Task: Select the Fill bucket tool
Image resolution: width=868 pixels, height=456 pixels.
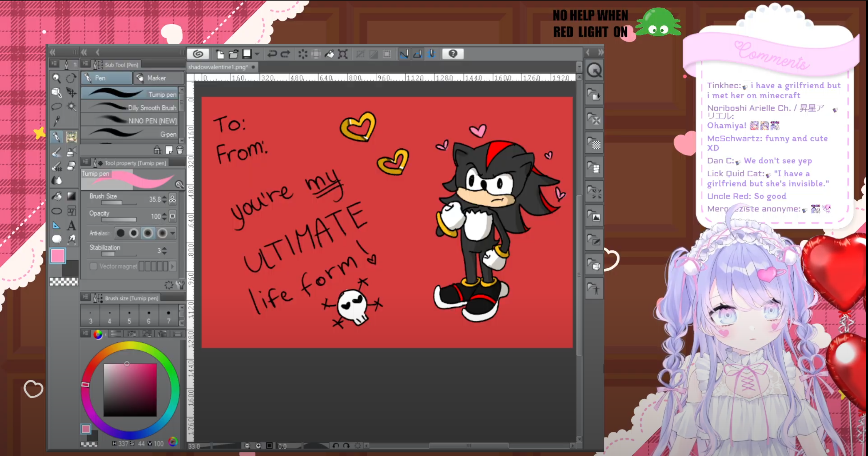Action: (56, 196)
